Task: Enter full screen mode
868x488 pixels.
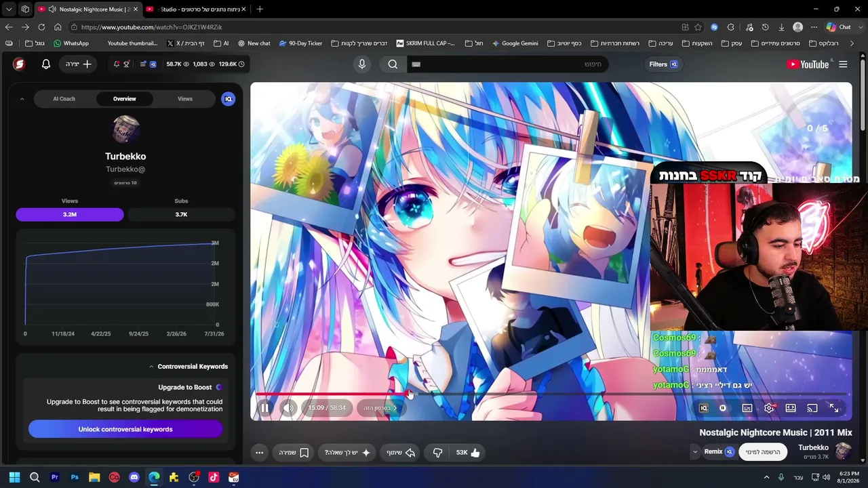Action: [x=834, y=408]
